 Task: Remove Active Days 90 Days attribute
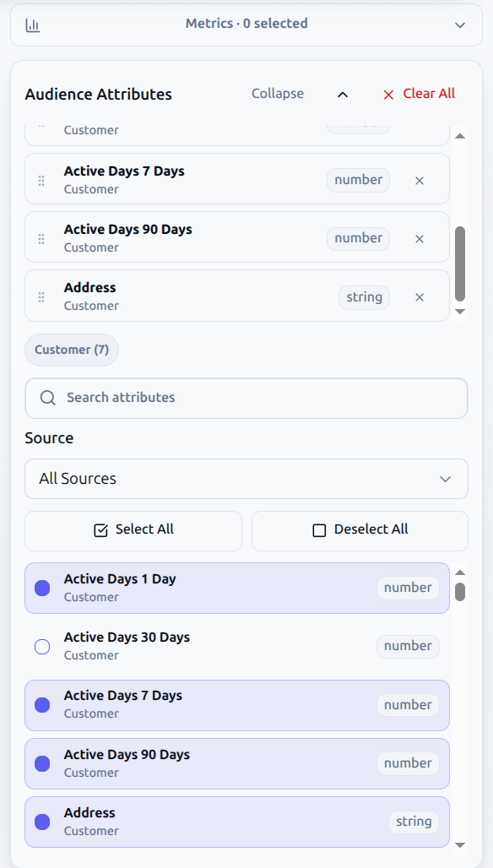[420, 239]
